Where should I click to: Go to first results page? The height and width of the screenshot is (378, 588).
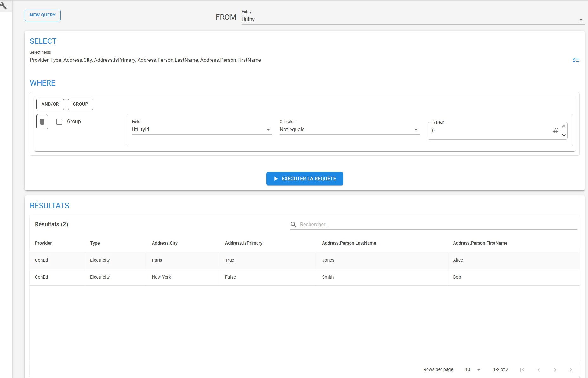point(522,369)
